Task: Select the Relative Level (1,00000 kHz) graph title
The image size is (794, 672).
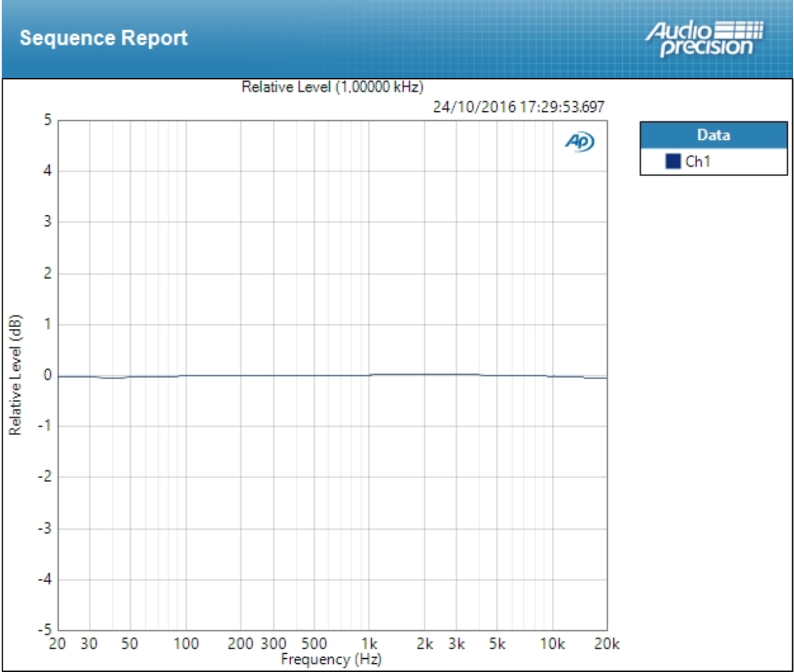Action: coord(332,87)
